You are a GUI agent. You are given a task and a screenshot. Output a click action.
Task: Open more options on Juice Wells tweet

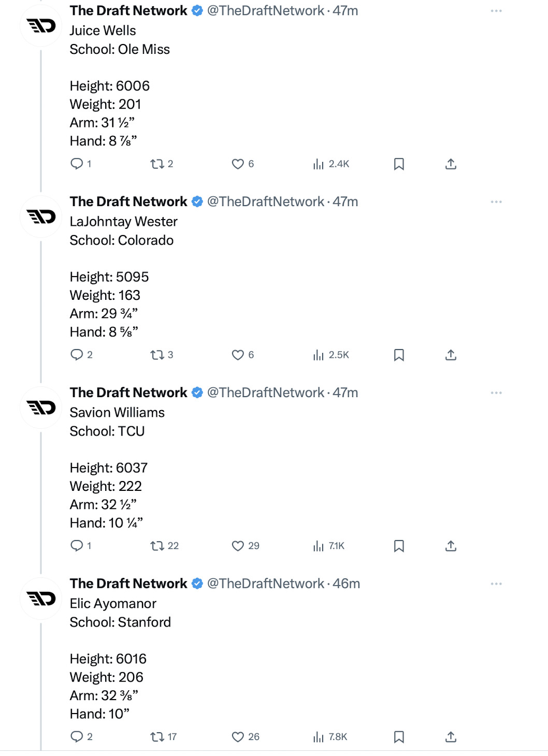[x=496, y=11]
